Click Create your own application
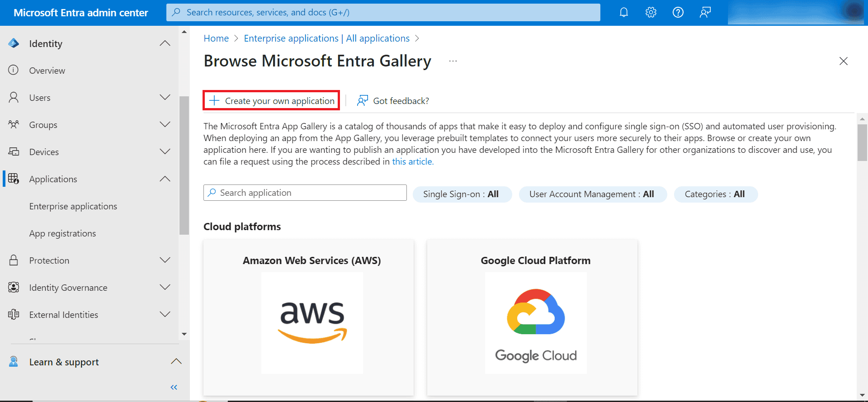 (x=271, y=100)
